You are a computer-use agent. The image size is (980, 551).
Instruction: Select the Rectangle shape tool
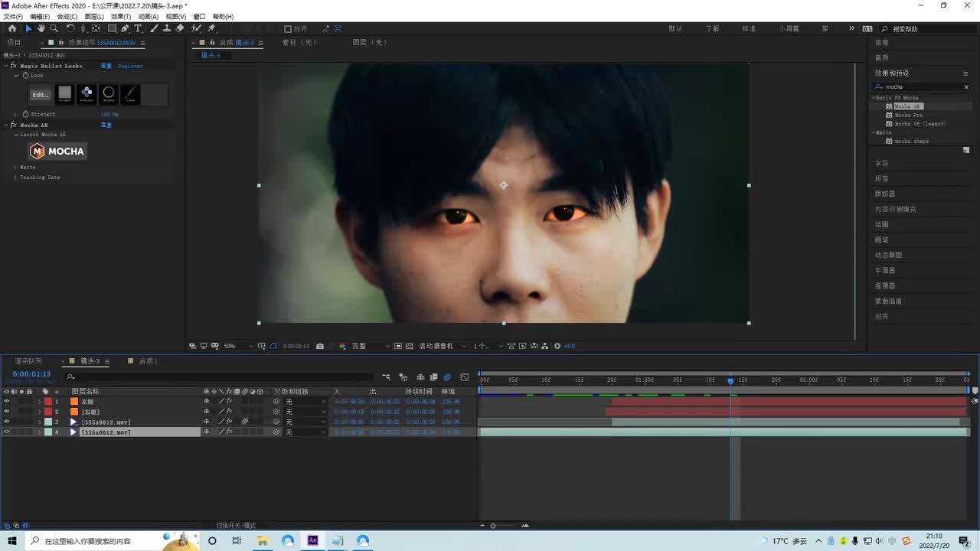click(113, 28)
